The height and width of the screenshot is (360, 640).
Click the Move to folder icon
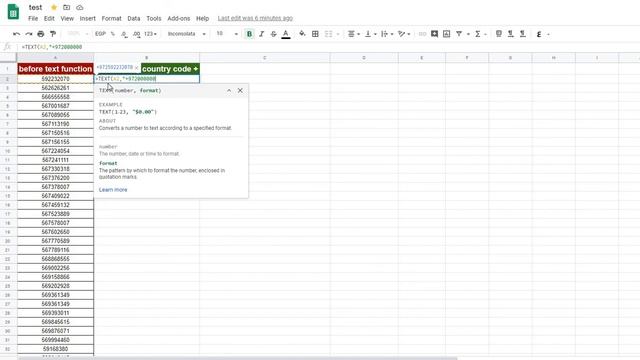click(x=67, y=7)
